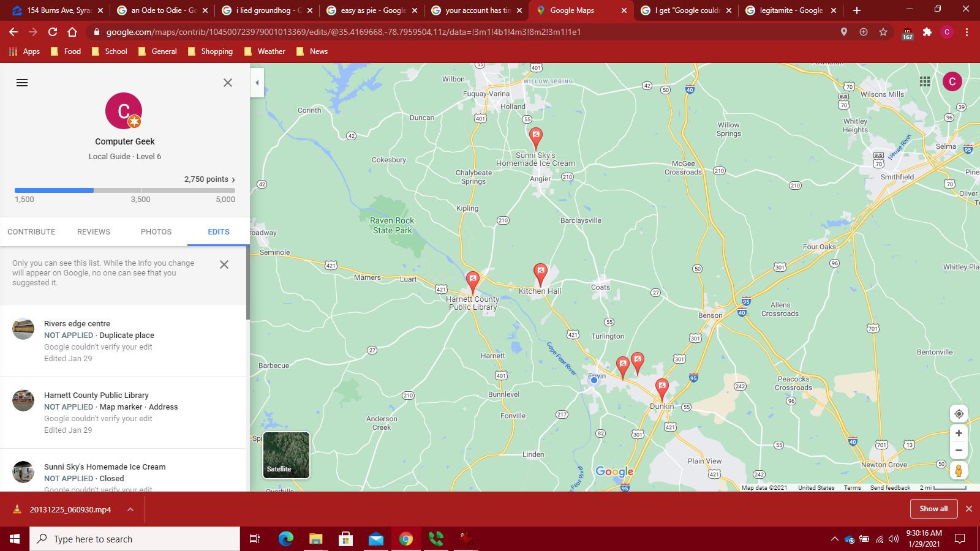Open the Food bookmarks folder
Viewport: 980px width, 551px height.
click(x=66, y=51)
